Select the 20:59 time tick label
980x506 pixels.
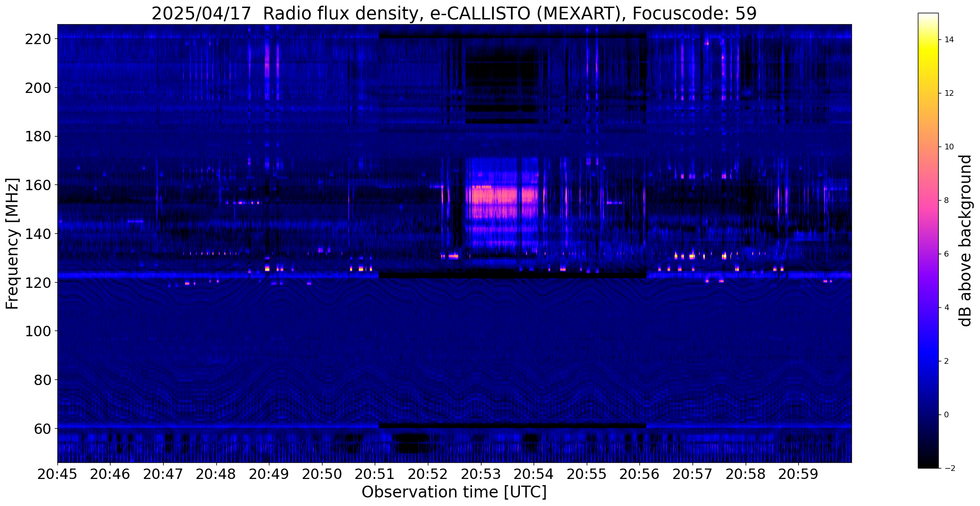799,474
